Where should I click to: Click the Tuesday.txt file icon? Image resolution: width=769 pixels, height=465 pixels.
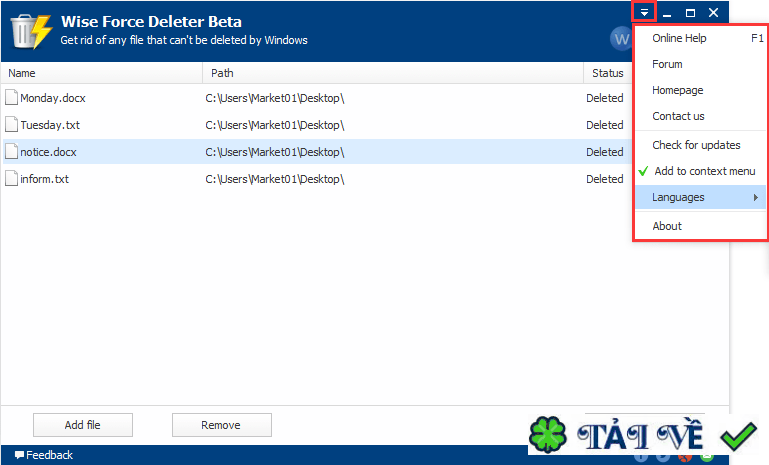pos(11,125)
